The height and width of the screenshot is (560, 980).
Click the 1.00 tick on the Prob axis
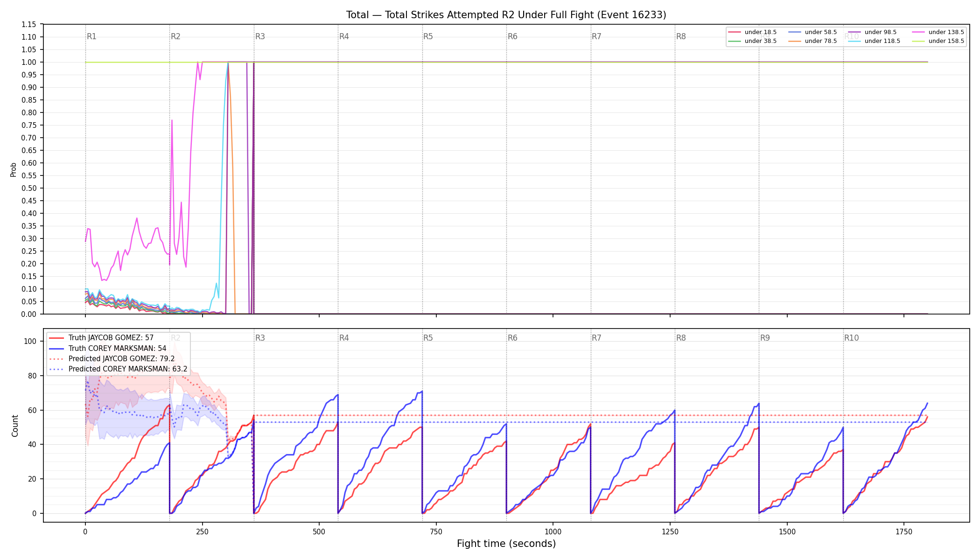pos(29,62)
